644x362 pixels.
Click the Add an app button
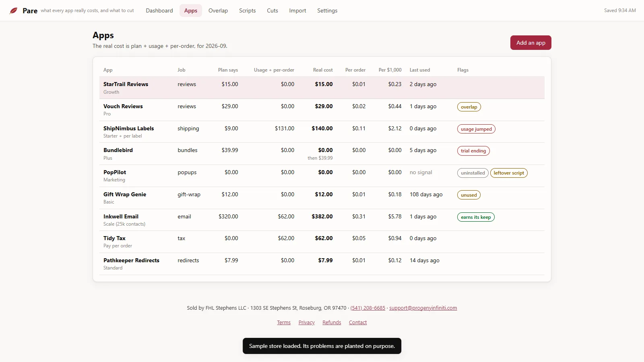click(x=530, y=43)
